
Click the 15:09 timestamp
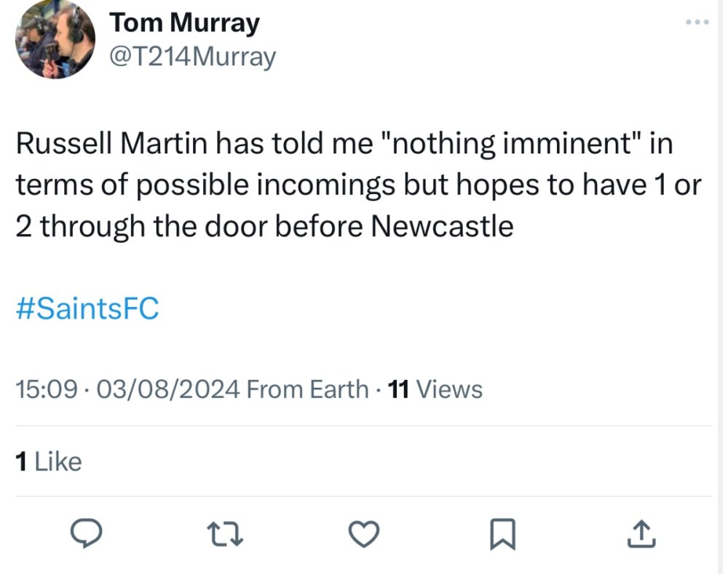click(x=46, y=390)
